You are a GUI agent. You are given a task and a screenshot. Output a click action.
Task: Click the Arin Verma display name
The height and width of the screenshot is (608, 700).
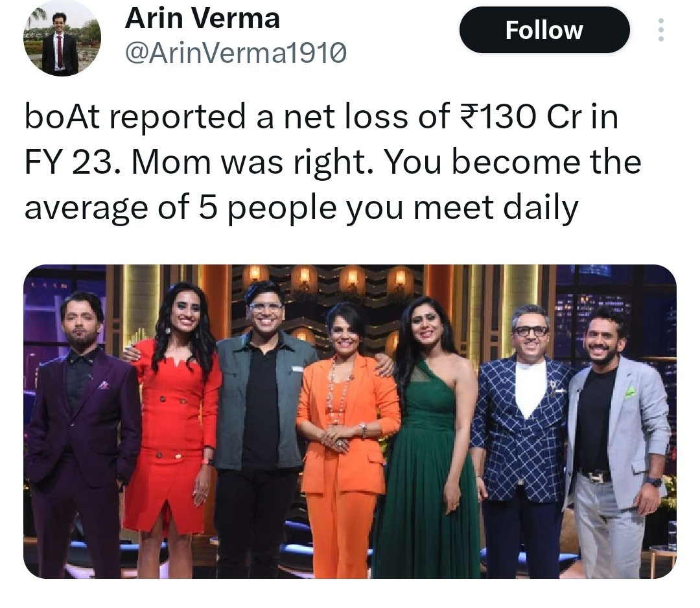point(202,18)
